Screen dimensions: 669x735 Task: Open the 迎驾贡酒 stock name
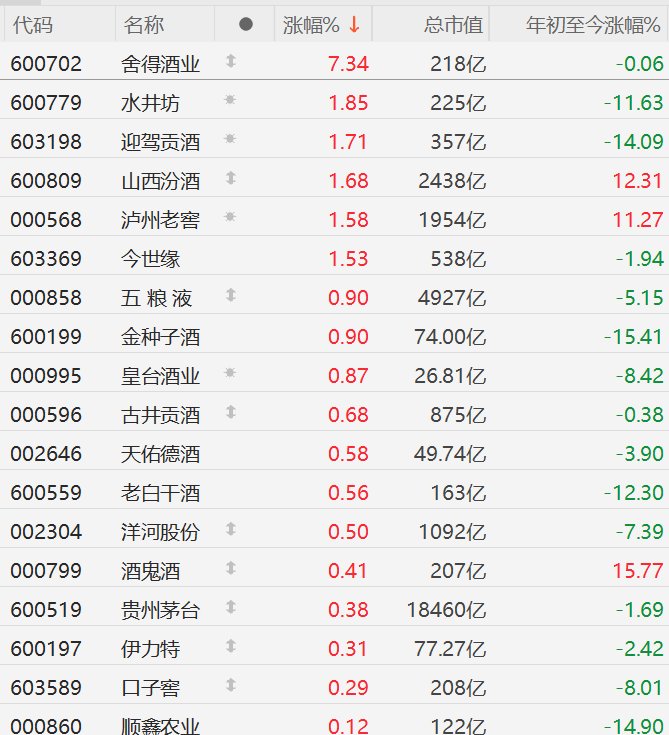(160, 142)
